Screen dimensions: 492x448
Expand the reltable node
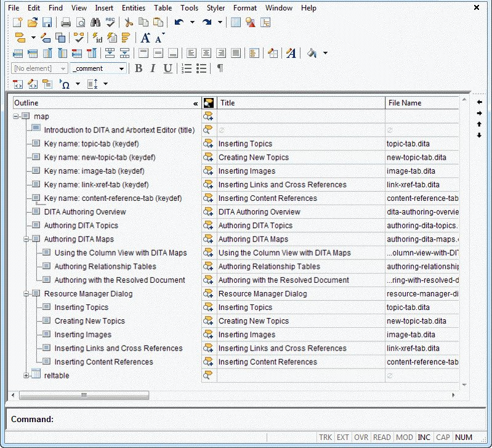pos(26,375)
